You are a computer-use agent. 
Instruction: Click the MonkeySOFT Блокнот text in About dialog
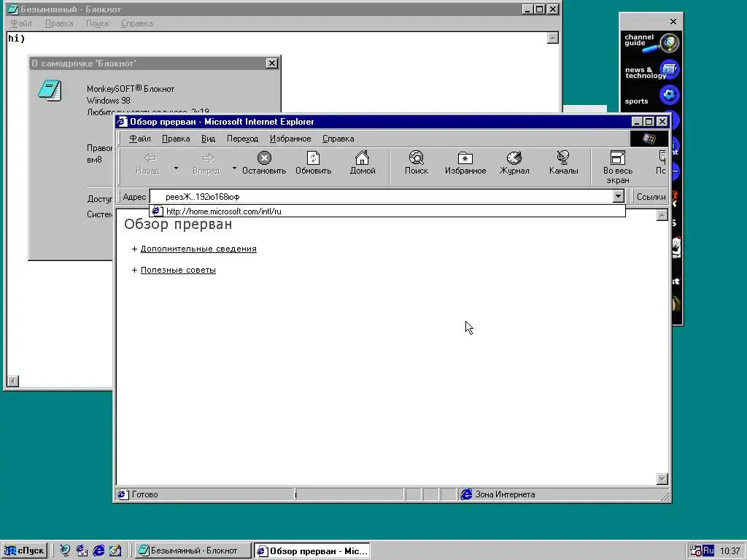(131, 88)
